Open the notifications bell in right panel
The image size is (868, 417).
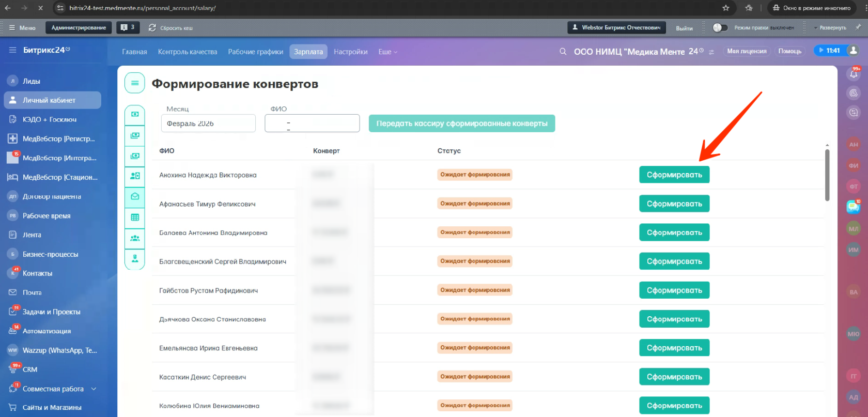(x=854, y=74)
